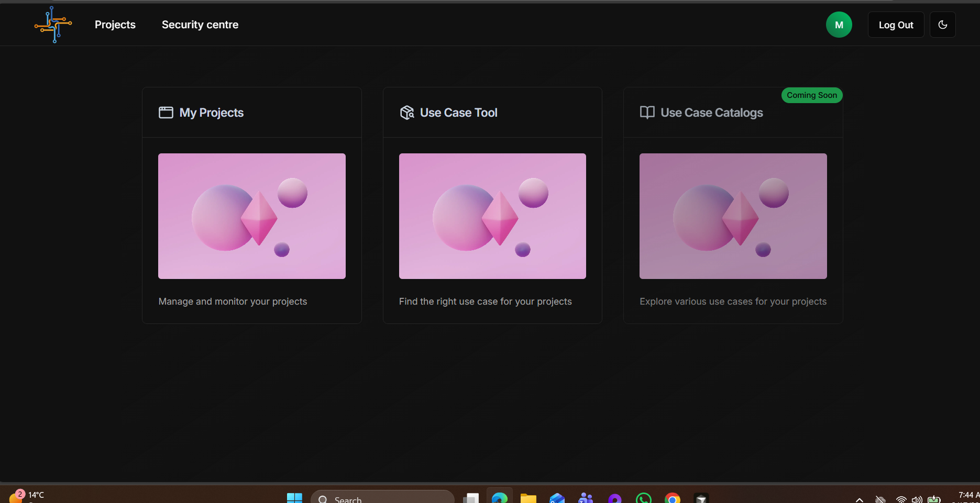Open the Use Case Tool card title
Viewport: 980px width, 503px height.
[x=458, y=113]
